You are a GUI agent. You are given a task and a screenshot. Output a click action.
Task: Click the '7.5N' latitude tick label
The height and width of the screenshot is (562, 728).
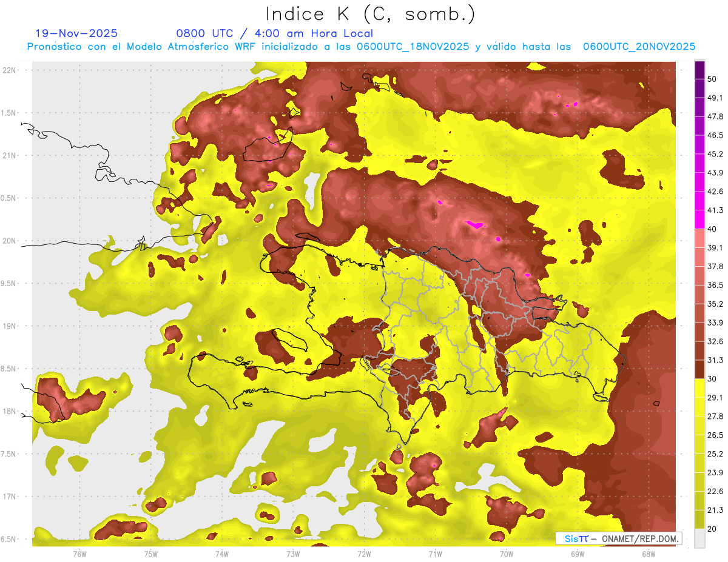(x=9, y=454)
